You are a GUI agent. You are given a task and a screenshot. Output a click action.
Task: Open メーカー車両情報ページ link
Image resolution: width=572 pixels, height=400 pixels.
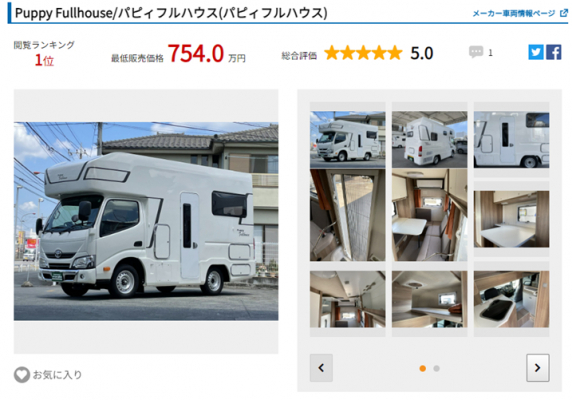point(514,13)
